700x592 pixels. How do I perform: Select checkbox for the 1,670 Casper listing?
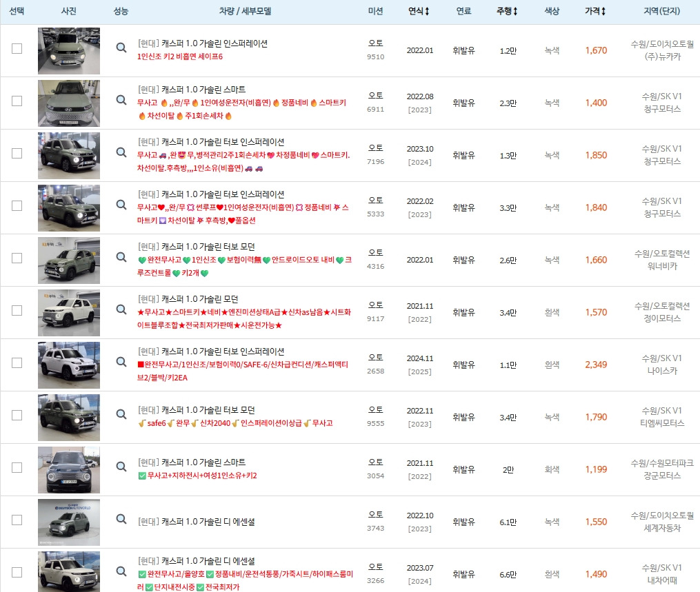pos(17,48)
